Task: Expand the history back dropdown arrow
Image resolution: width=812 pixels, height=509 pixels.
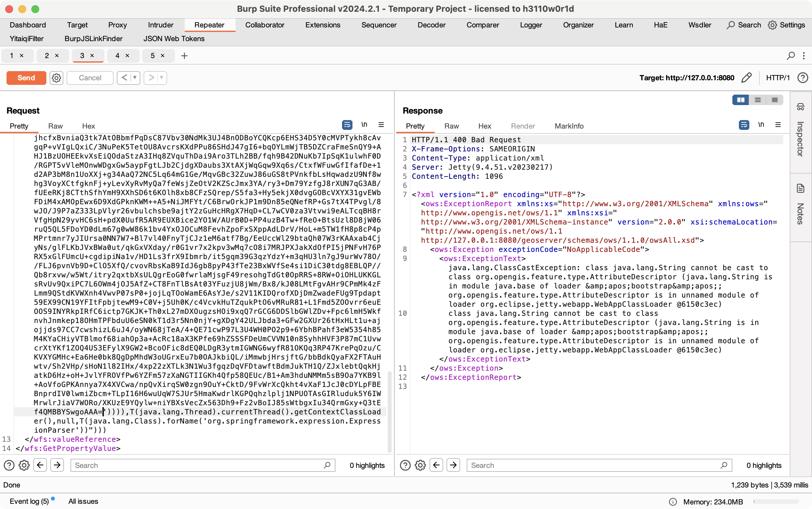Action: click(135, 78)
